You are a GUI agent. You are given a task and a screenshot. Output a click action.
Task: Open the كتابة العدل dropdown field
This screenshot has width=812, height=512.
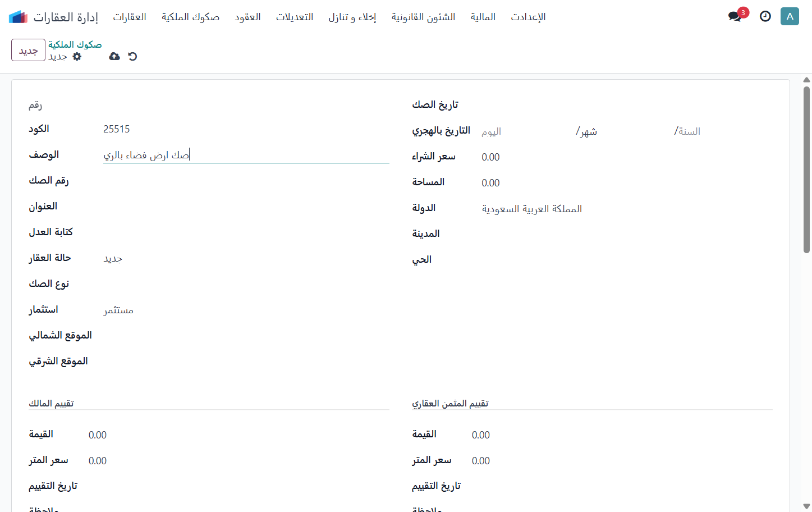246,232
